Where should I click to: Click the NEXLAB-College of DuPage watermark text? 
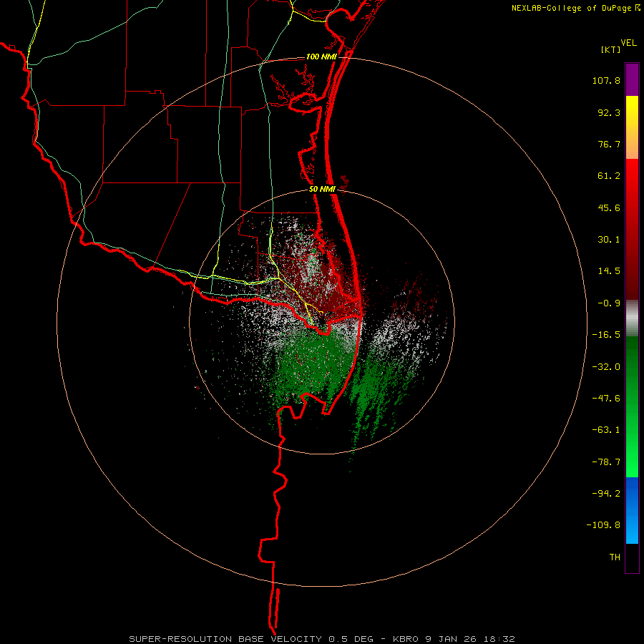[x=572, y=8]
